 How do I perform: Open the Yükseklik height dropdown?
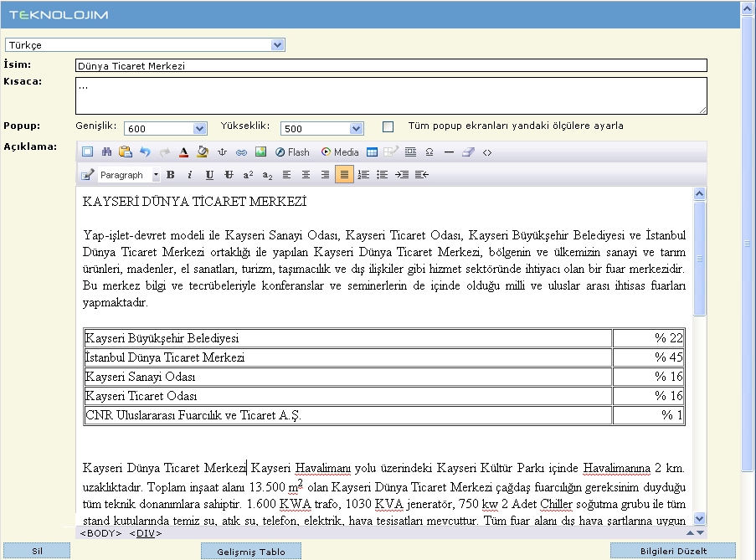click(321, 128)
